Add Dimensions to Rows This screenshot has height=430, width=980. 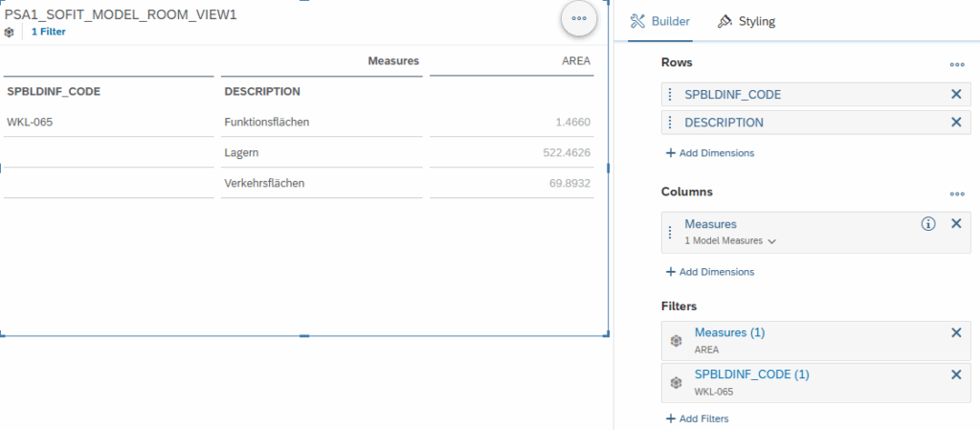click(x=710, y=152)
